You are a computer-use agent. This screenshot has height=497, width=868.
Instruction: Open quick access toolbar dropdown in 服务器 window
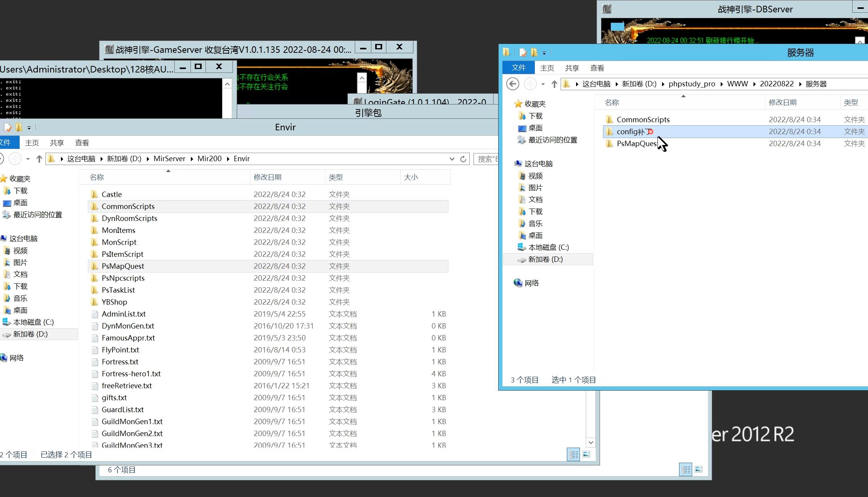pos(544,53)
